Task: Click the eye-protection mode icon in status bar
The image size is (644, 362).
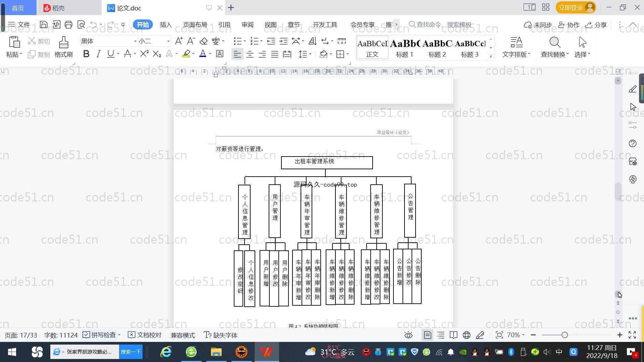Action: click(x=408, y=335)
